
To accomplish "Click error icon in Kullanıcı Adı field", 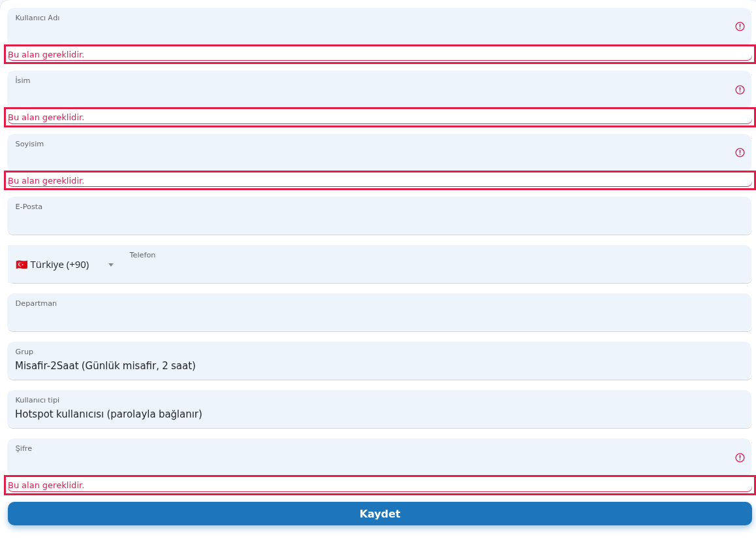I will pos(740,27).
